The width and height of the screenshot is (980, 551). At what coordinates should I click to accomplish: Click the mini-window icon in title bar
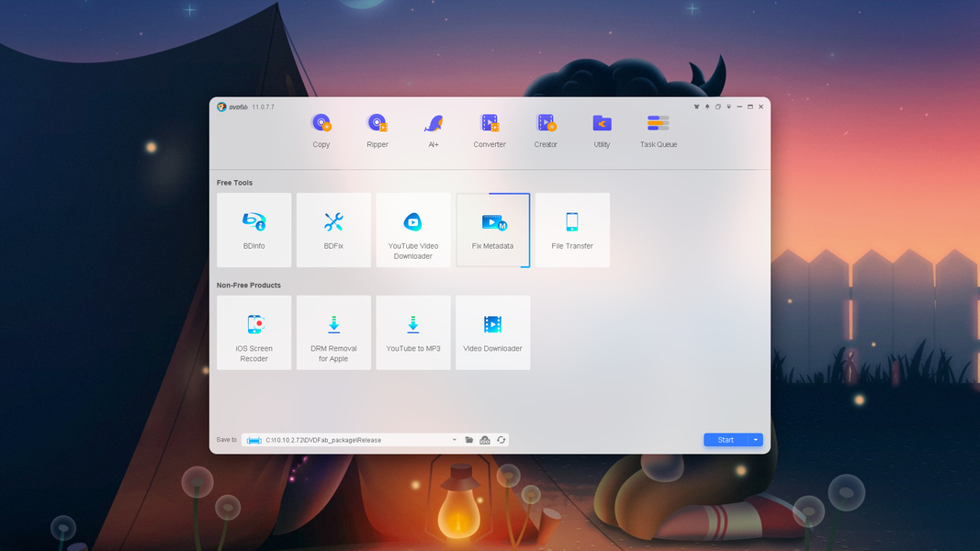718,107
